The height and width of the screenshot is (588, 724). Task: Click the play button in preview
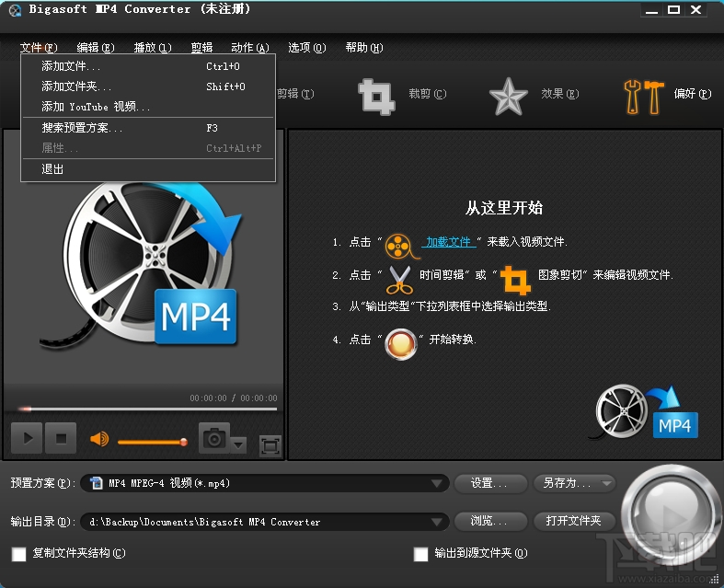[28, 438]
